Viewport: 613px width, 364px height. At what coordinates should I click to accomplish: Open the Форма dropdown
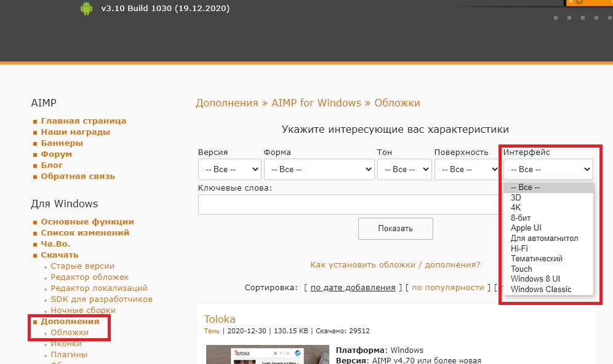pyautogui.click(x=319, y=169)
